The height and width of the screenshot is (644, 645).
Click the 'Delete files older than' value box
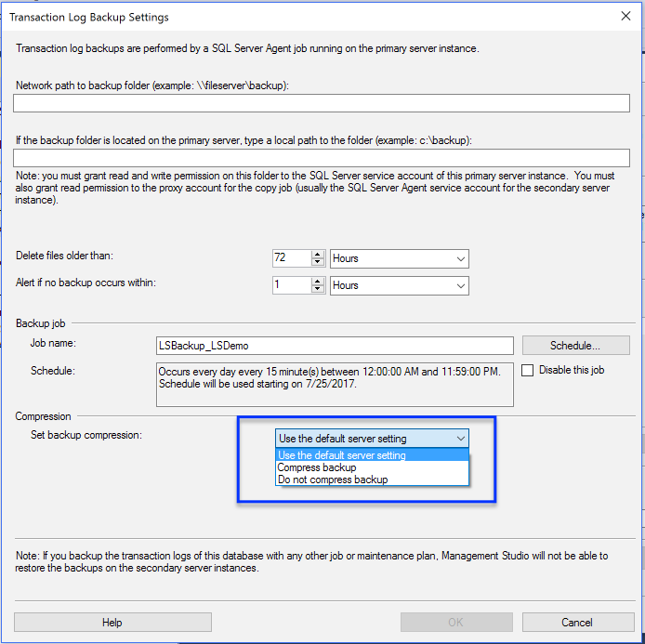click(x=290, y=258)
